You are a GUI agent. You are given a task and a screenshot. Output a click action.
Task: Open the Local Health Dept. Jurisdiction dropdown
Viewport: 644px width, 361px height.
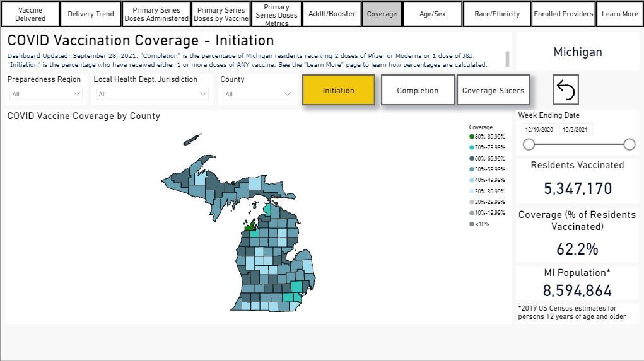153,94
